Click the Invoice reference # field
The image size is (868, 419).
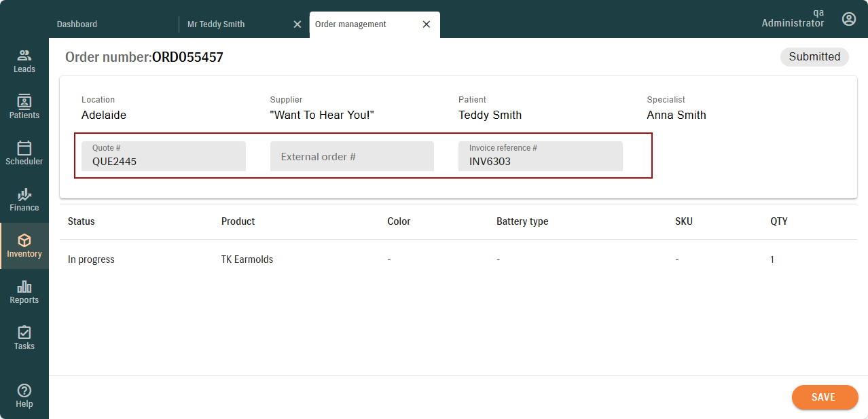point(540,157)
